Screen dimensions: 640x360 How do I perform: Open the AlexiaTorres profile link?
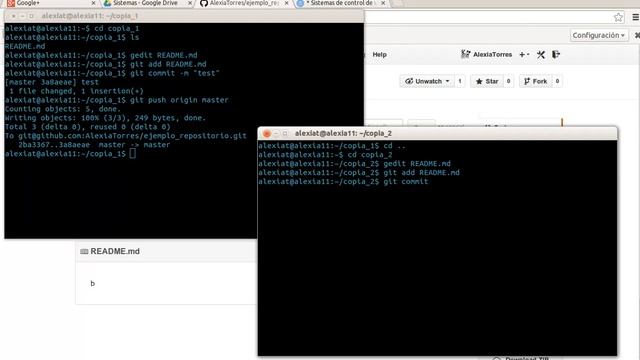click(x=492, y=54)
